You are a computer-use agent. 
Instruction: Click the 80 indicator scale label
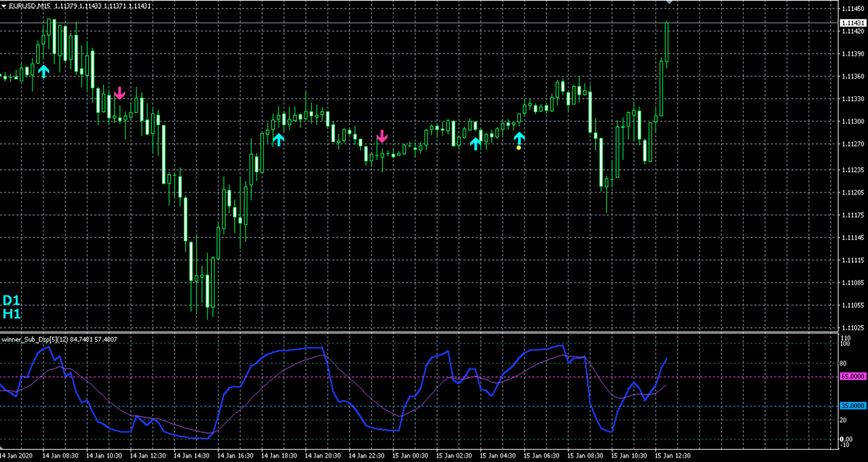(x=843, y=364)
